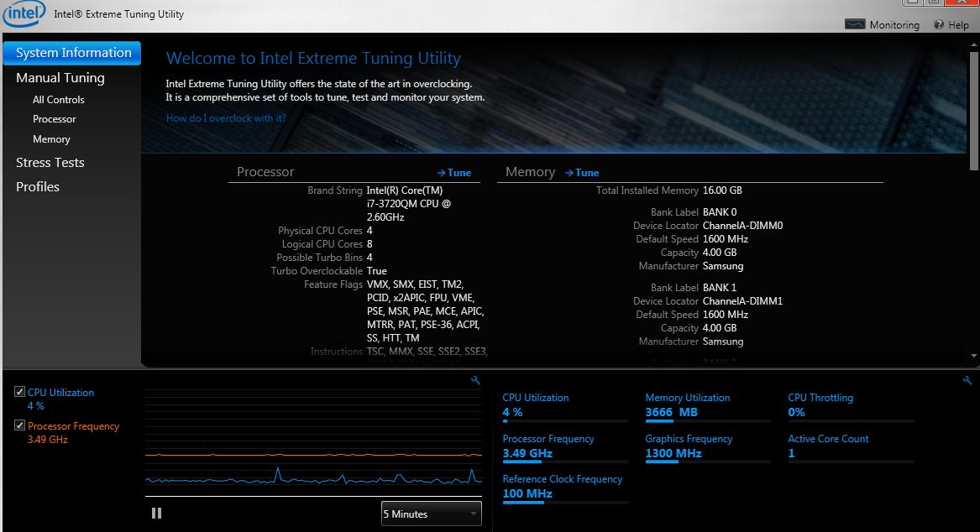Open Processor tuning in the sidebar
Image resolution: width=980 pixels, height=532 pixels.
[x=55, y=119]
